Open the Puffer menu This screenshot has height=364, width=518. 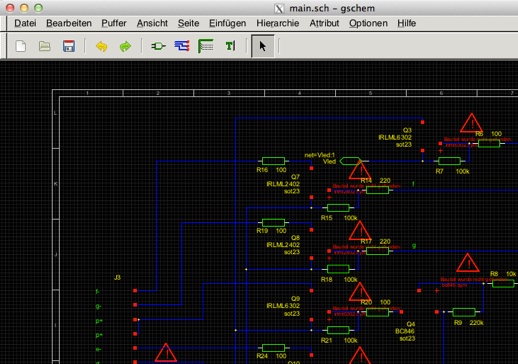pyautogui.click(x=114, y=23)
